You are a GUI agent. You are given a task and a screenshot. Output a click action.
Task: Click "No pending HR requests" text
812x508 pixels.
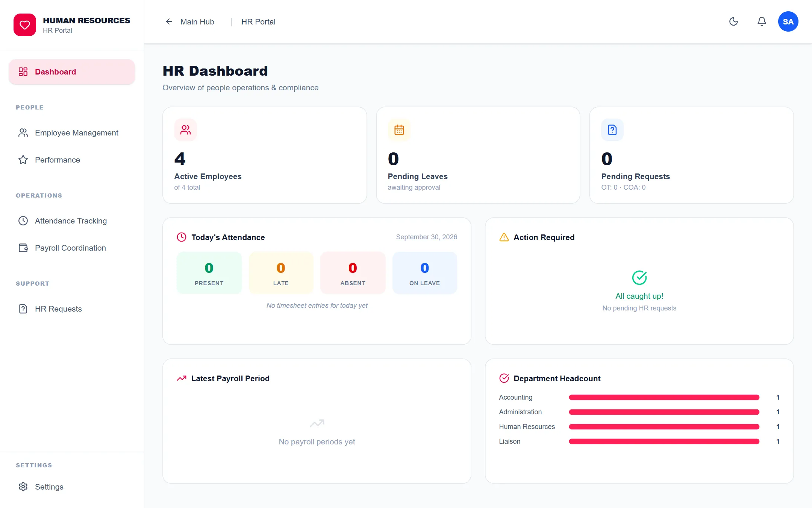pos(639,308)
